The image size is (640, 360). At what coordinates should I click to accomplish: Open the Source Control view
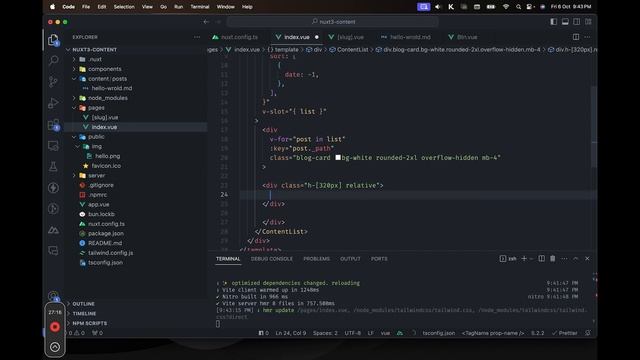53,82
